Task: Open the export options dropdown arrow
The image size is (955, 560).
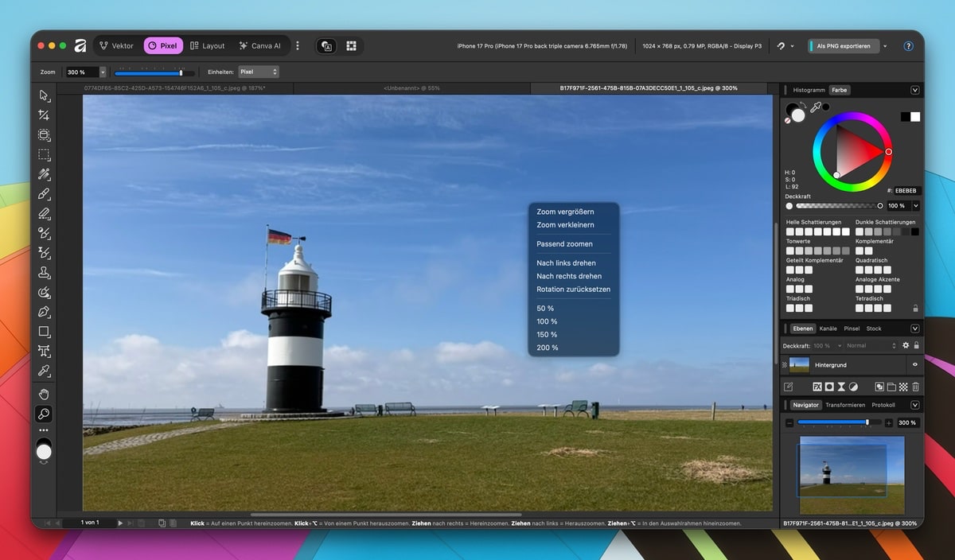Action: [885, 46]
